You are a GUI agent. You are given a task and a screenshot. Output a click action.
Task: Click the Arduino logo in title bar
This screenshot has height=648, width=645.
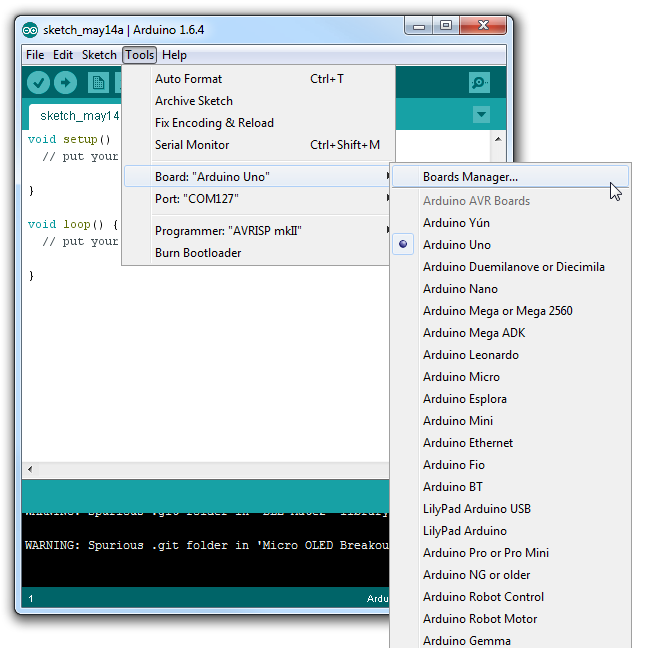30,30
